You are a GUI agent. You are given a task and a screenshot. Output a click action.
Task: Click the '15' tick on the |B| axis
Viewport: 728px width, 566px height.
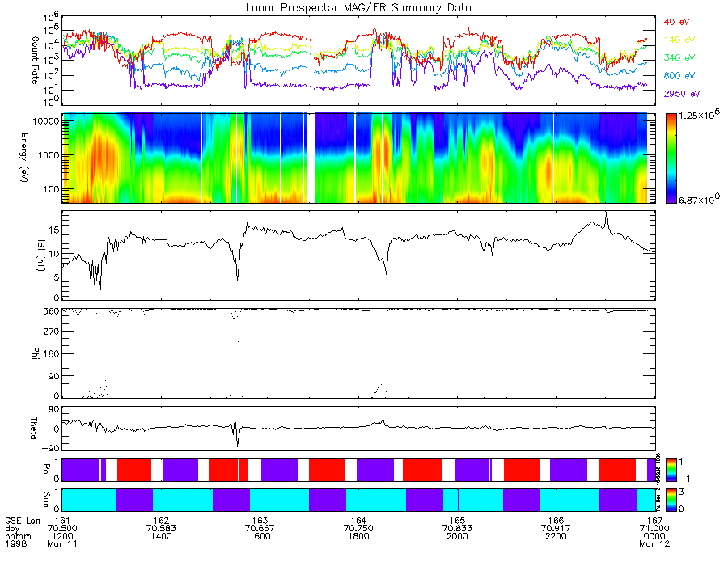(53, 230)
